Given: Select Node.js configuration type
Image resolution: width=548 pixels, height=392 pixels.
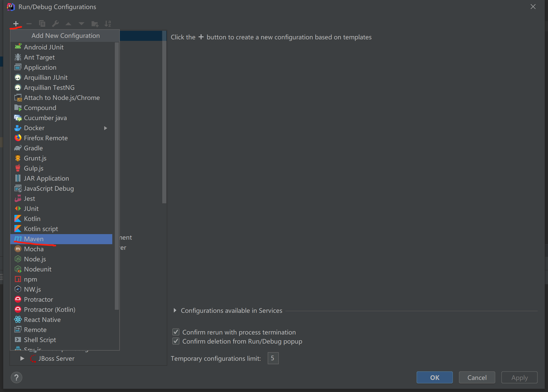Looking at the screenshot, I should tap(61, 259).
